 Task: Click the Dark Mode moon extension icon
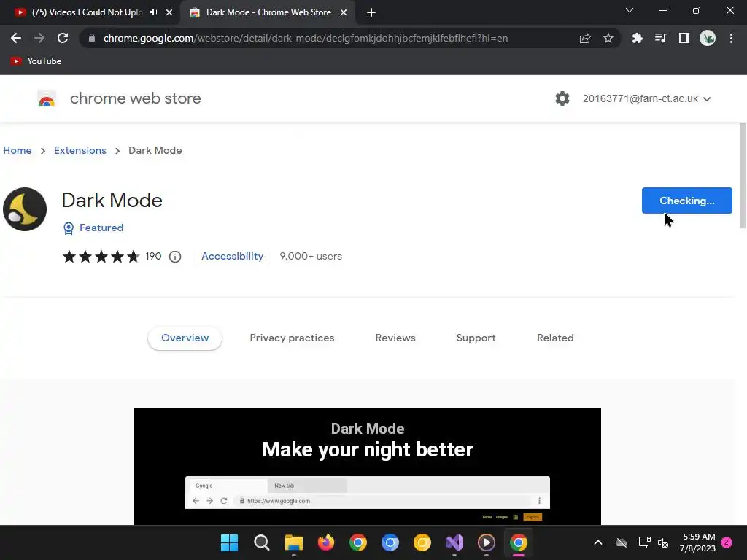[25, 209]
